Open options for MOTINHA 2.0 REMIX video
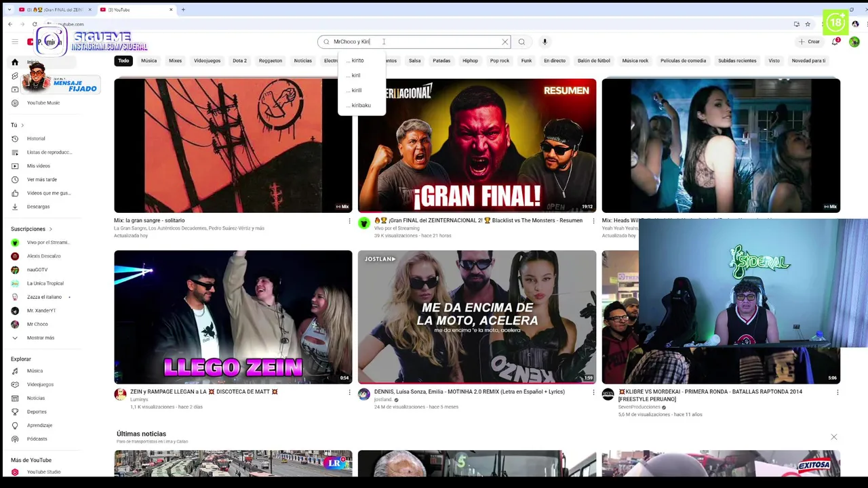868x488 pixels. tap(593, 392)
